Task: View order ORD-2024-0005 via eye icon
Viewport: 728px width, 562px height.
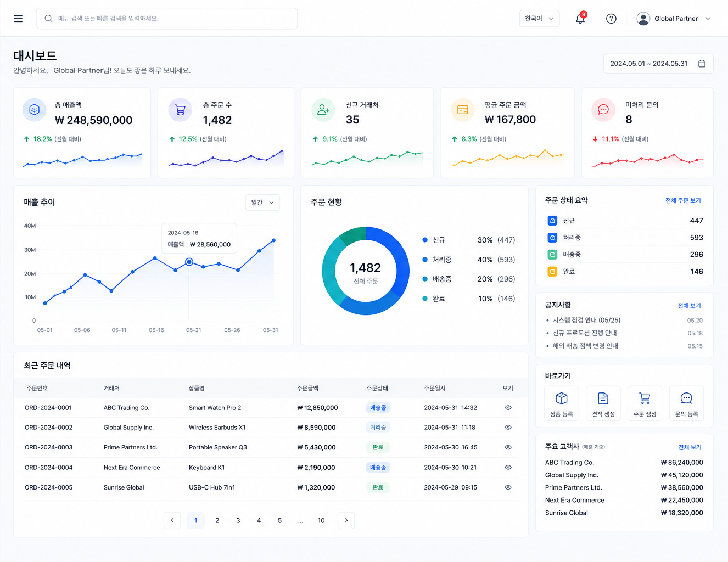Action: tap(508, 487)
